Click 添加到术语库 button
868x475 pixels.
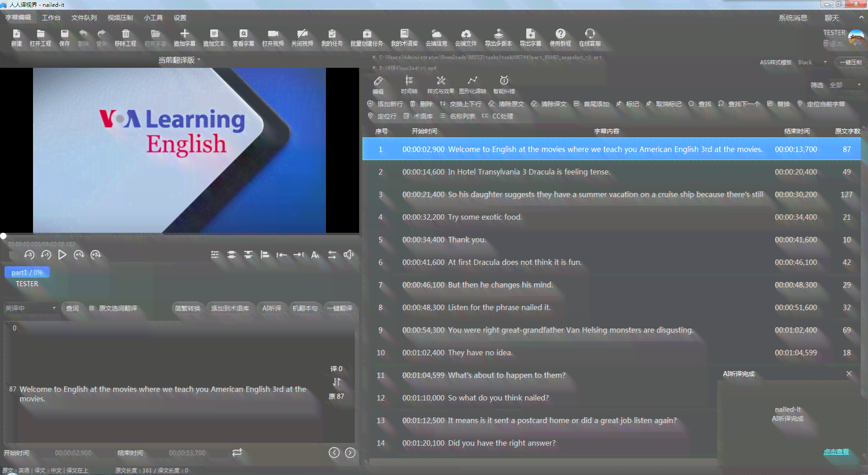230,308
